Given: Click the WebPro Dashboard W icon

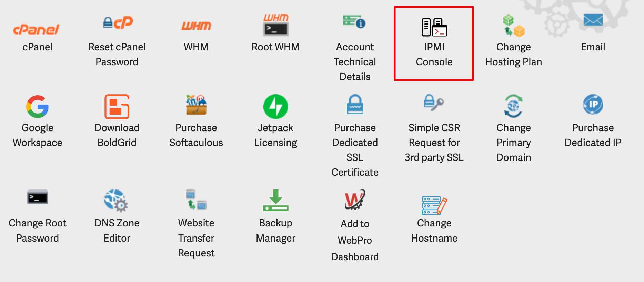Looking at the screenshot, I should pos(355,200).
